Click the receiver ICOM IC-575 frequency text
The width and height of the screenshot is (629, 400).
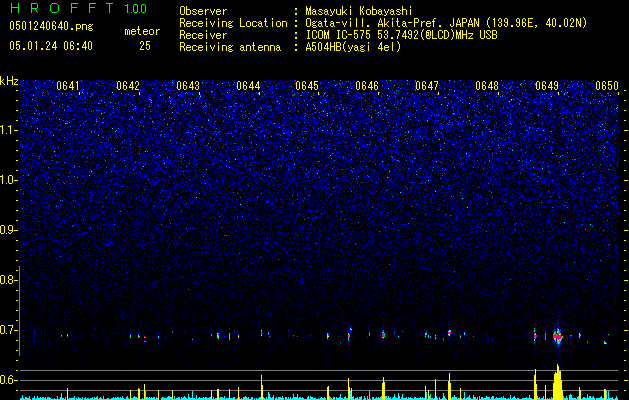401,35
